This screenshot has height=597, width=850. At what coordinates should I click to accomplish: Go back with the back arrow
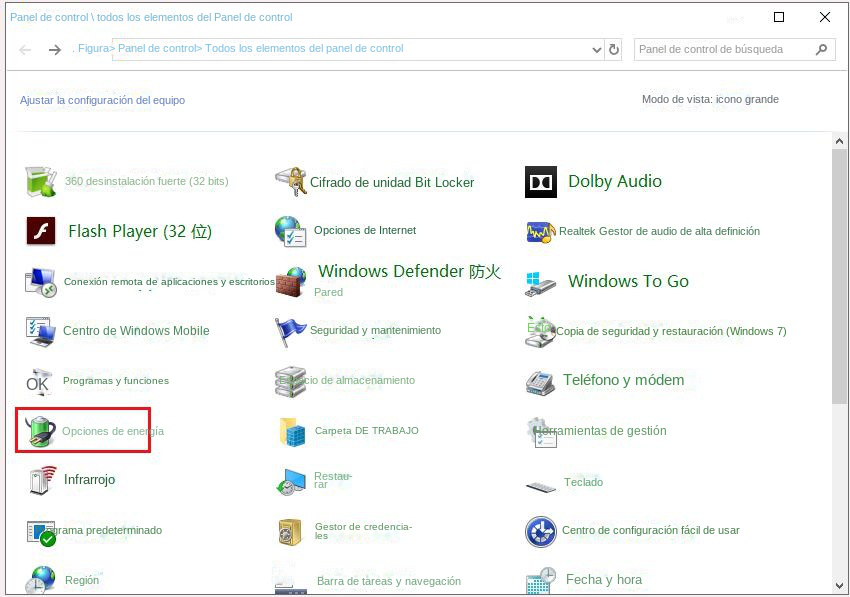25,50
